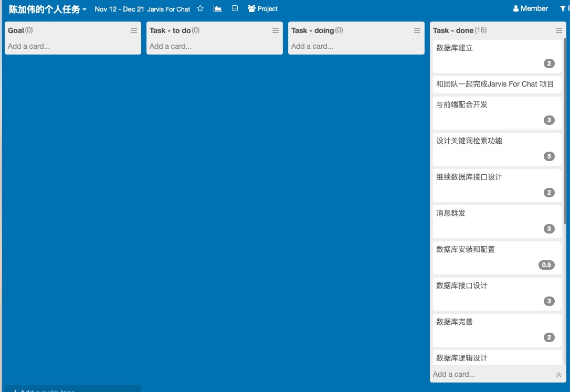This screenshot has width=570, height=392.
Task: Open the 数据库接口设计 card
Action: (x=497, y=294)
